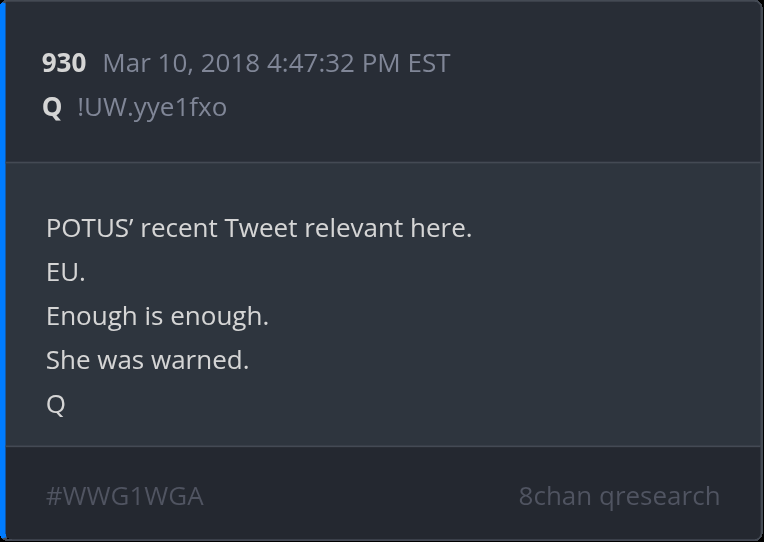Click the tripcode !UW.yye1fxo

(152, 107)
